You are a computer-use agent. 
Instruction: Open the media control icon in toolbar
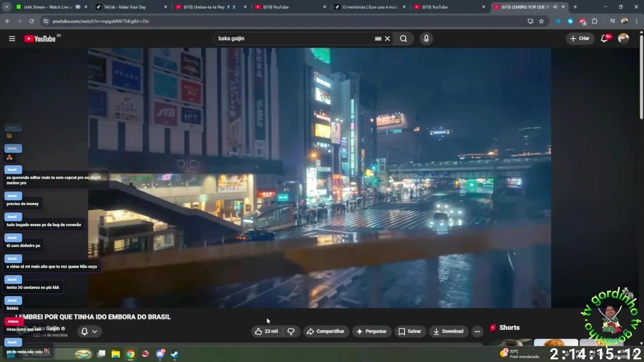[612, 21]
